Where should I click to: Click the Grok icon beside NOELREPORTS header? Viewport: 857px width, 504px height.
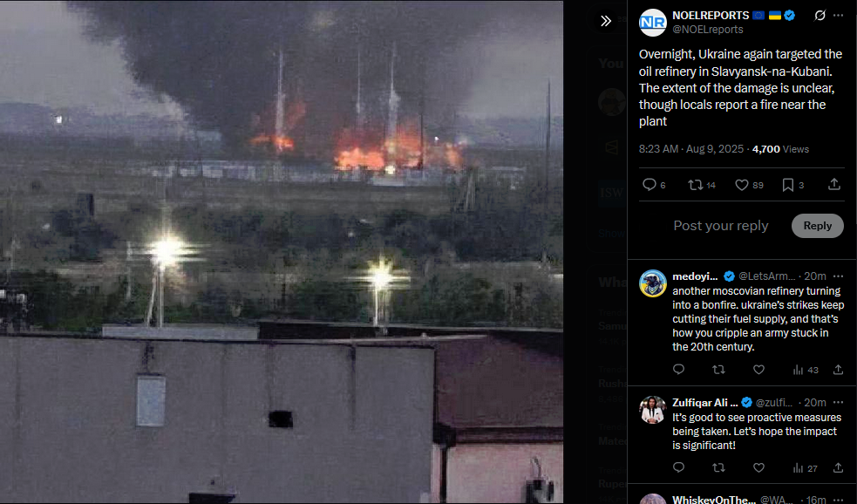[x=820, y=16]
